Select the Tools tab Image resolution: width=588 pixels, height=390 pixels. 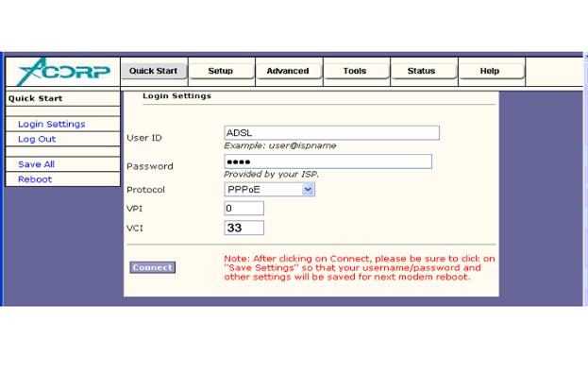coord(355,71)
